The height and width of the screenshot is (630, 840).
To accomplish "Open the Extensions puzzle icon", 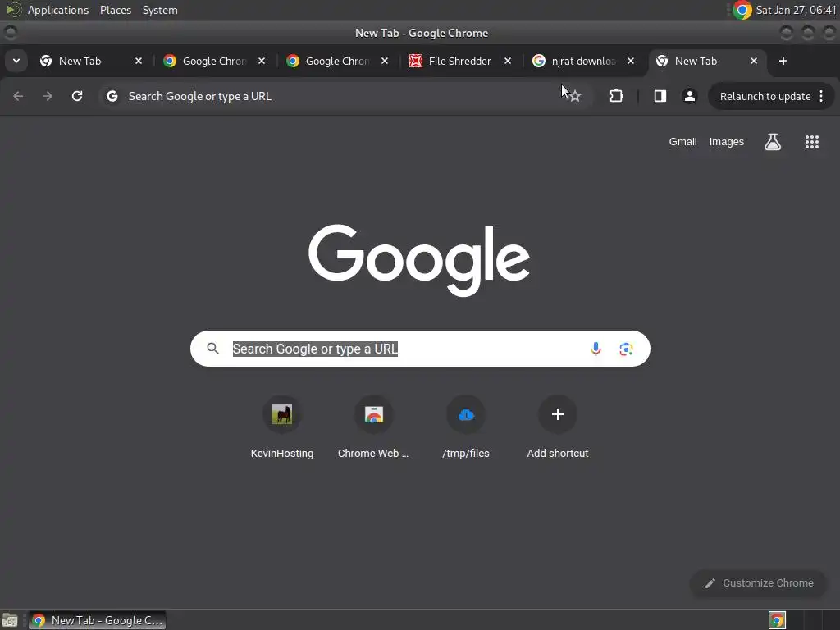I will point(617,96).
